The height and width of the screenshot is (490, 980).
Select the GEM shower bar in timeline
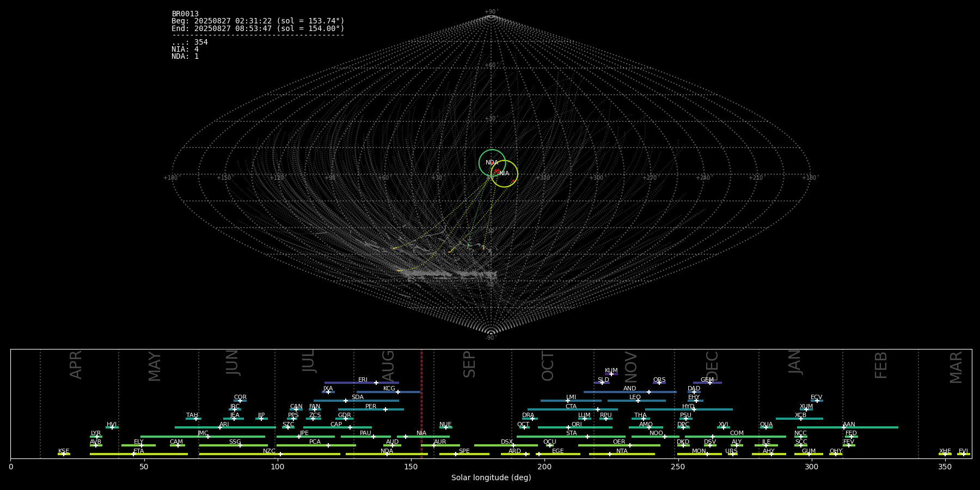707,383
